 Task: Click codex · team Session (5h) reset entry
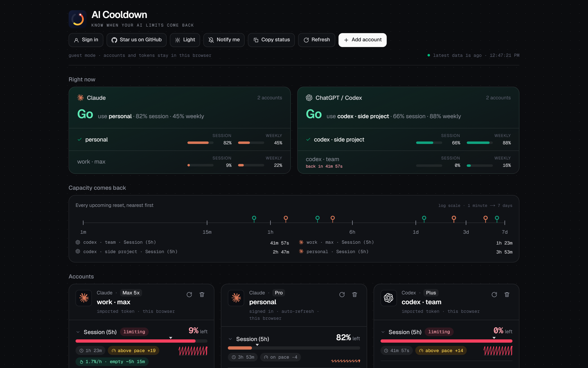click(182, 243)
